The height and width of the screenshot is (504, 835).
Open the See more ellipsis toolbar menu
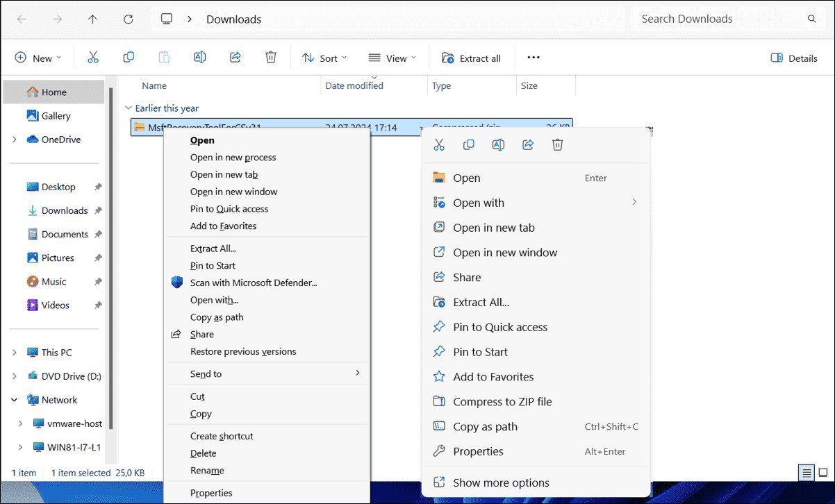coord(534,58)
